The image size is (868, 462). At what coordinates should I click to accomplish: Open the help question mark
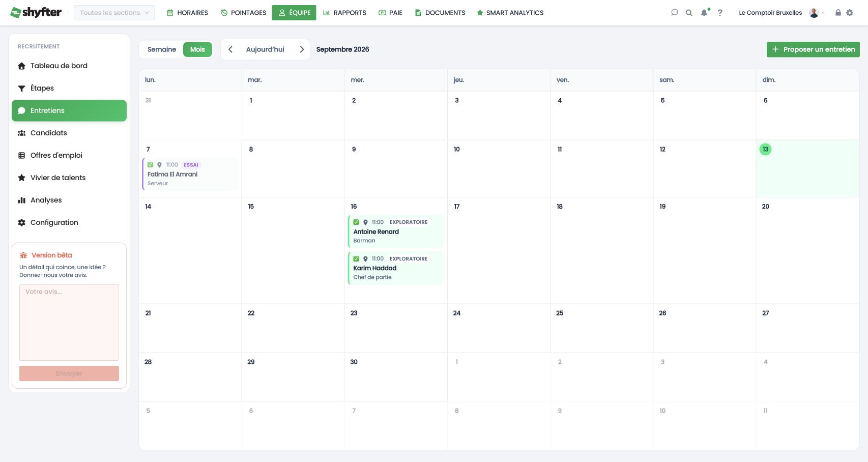pyautogui.click(x=719, y=13)
